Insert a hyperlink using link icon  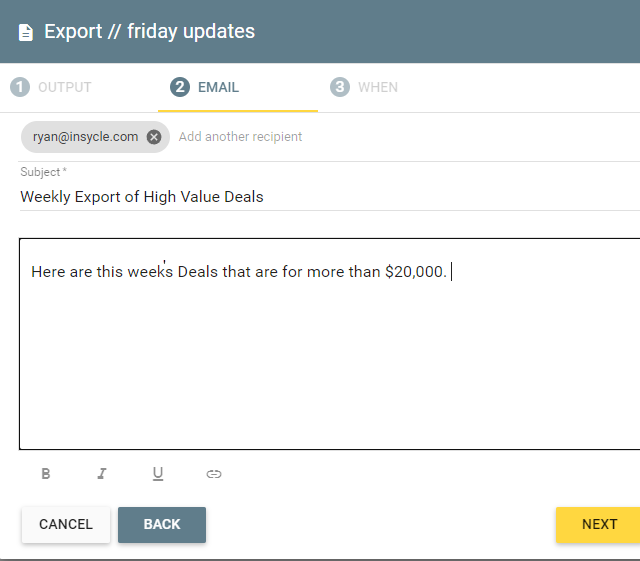click(x=214, y=474)
